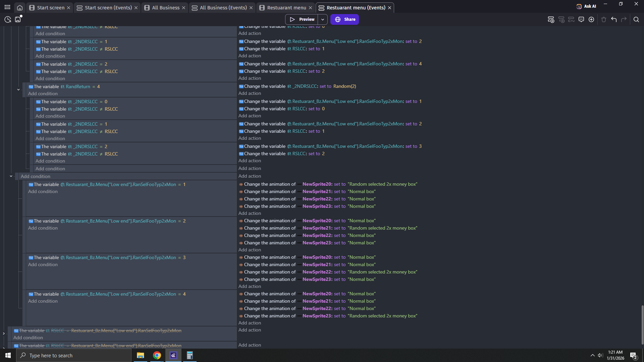
Task: Open GDevelop from the Windows taskbar
Action: click(173, 355)
